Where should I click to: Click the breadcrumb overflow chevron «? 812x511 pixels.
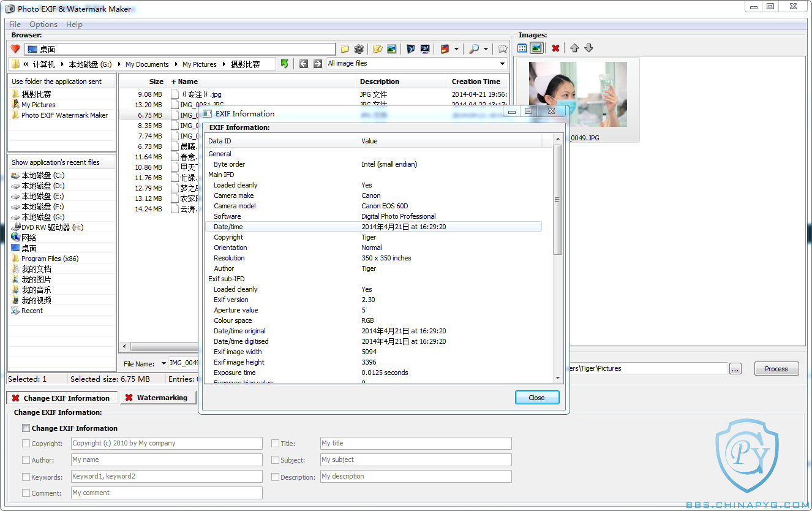[26, 64]
